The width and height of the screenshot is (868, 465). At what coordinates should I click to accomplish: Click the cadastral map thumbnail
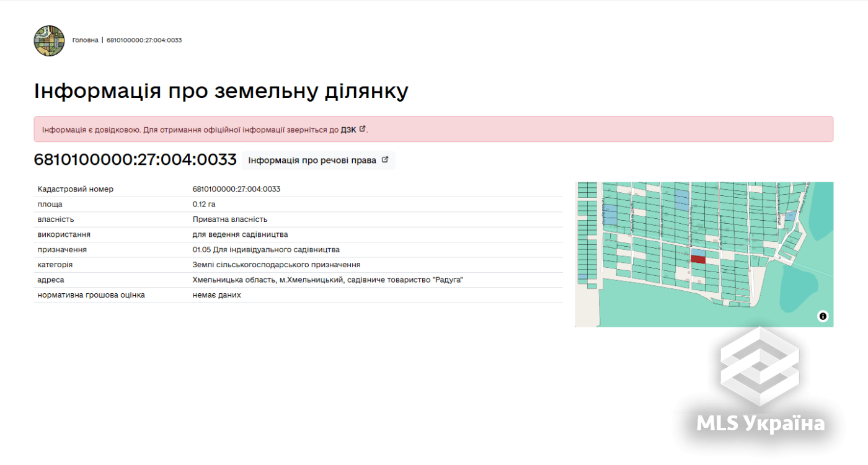click(704, 254)
